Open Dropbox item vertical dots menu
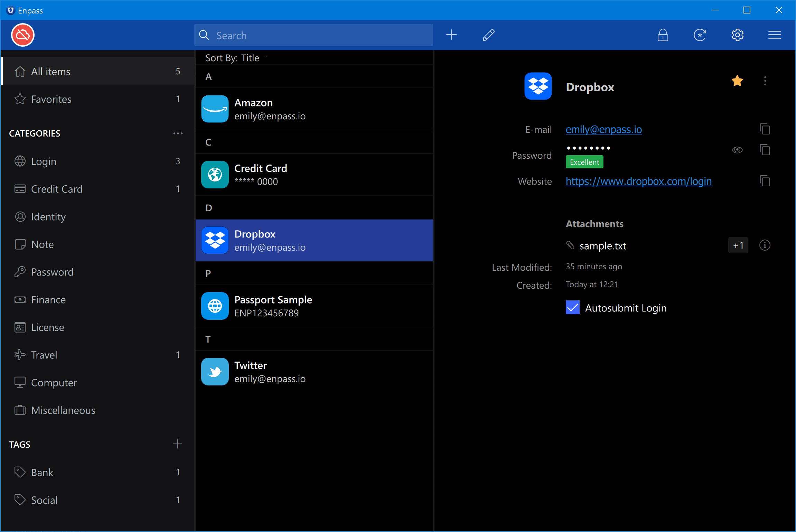 click(765, 81)
